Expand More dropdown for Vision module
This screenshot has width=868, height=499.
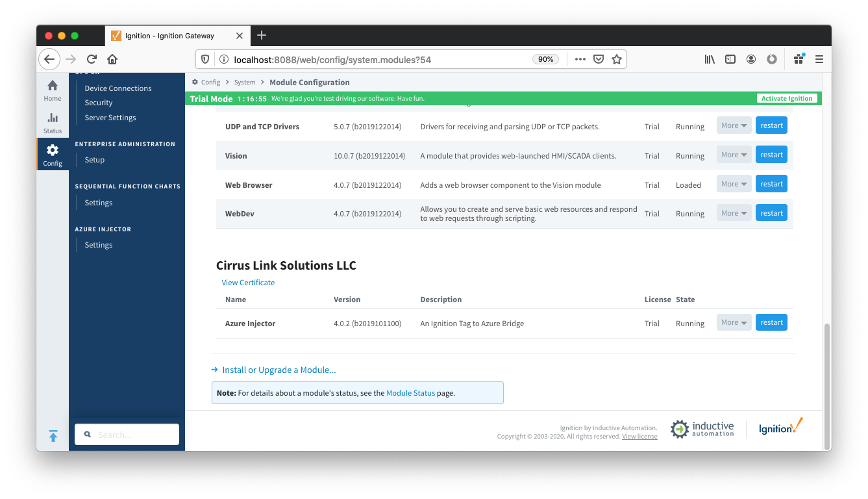(734, 155)
